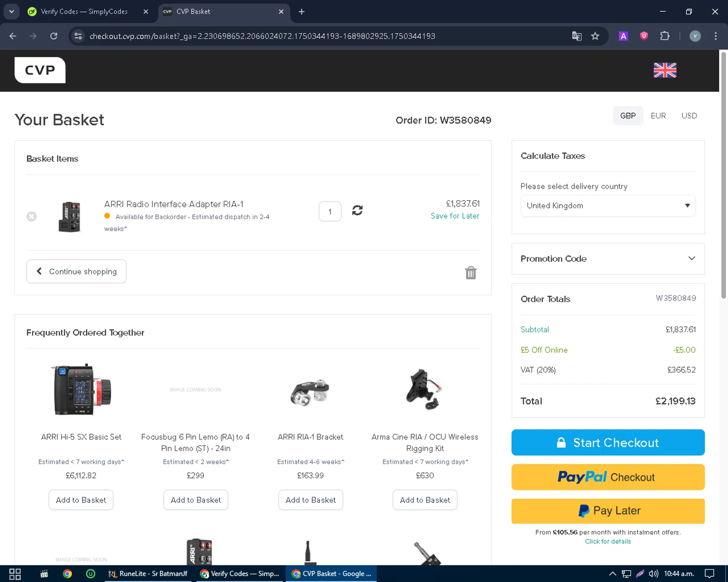Open the clapperboard taskbar icon

44,574
